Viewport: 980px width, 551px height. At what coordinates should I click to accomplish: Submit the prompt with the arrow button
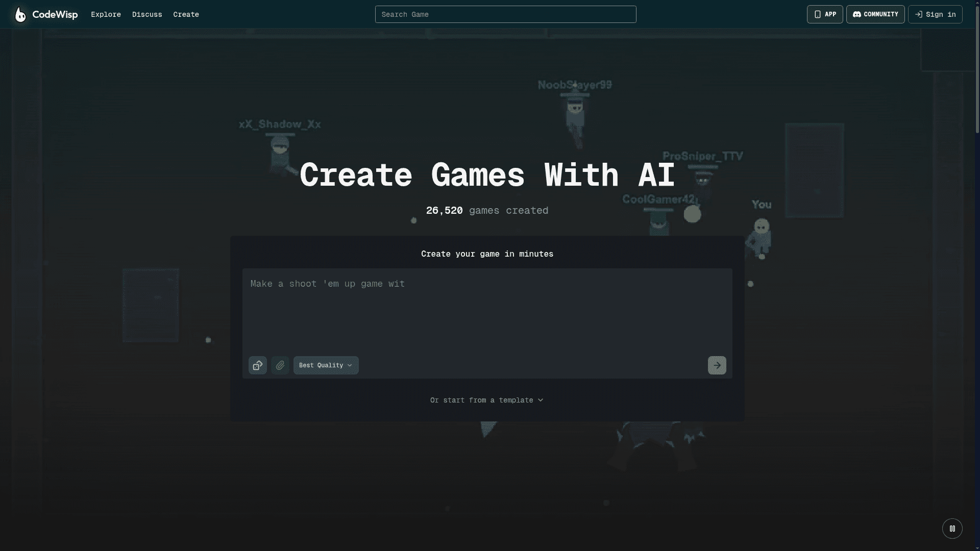pyautogui.click(x=717, y=365)
